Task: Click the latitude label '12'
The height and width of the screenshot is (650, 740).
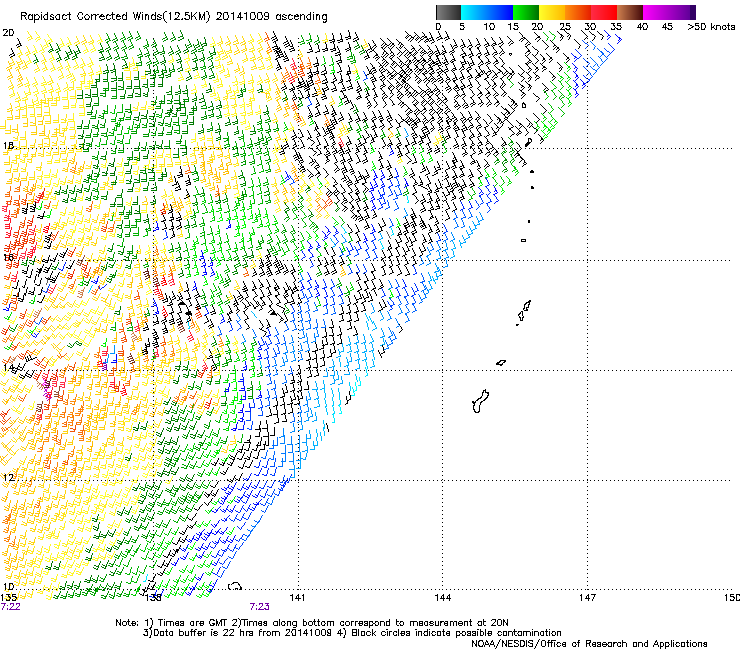Action: (8, 477)
